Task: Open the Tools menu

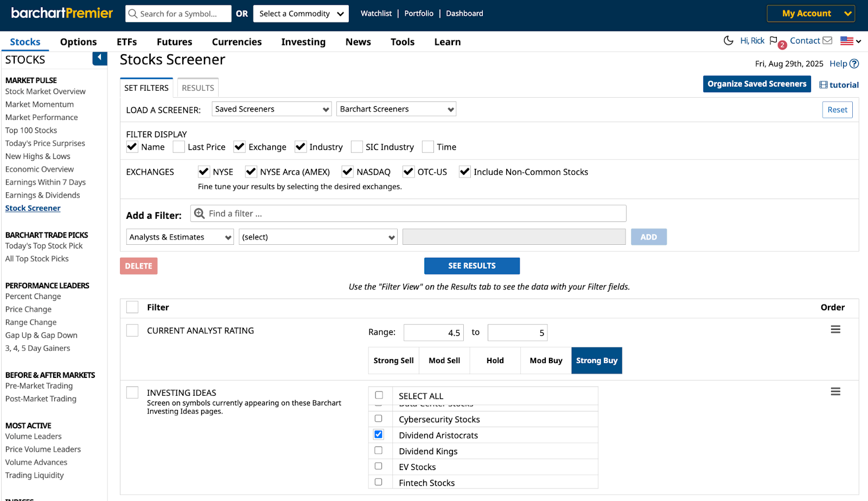Action: pyautogui.click(x=403, y=42)
